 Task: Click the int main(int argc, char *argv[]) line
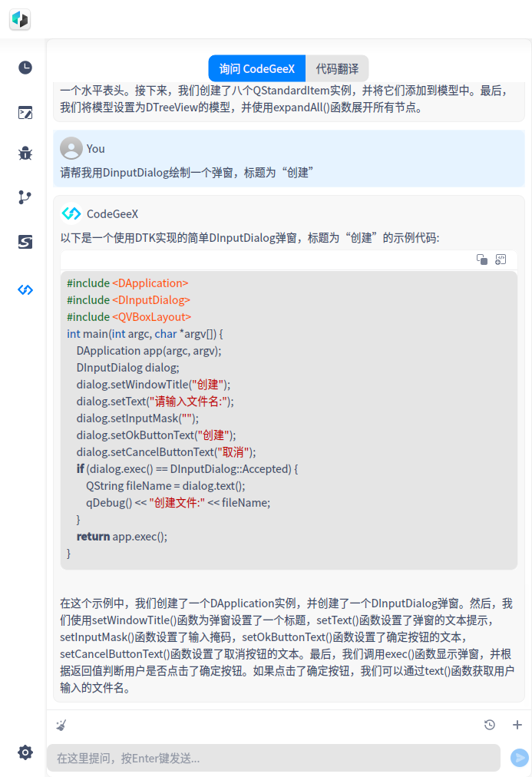tap(144, 333)
